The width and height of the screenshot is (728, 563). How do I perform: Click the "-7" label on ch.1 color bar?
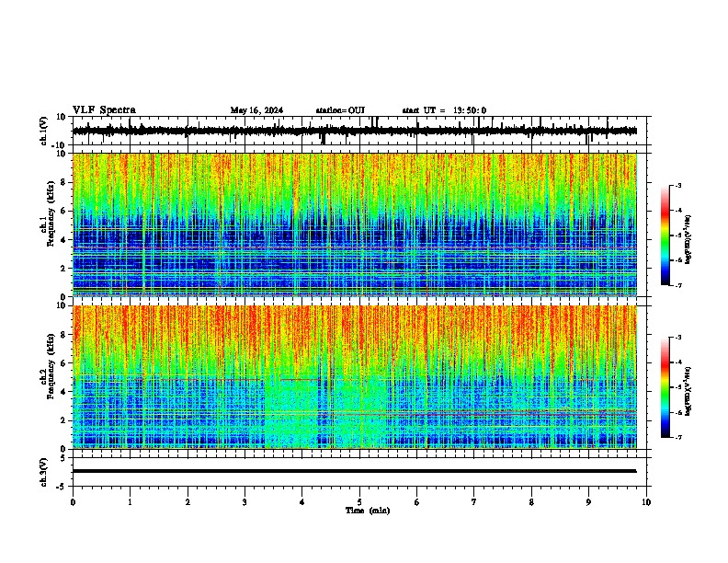pos(678,285)
